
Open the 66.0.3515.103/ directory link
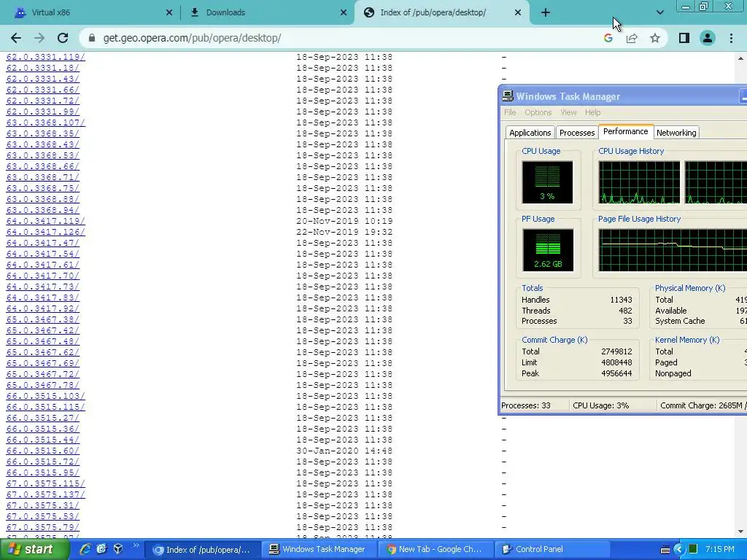46,396
